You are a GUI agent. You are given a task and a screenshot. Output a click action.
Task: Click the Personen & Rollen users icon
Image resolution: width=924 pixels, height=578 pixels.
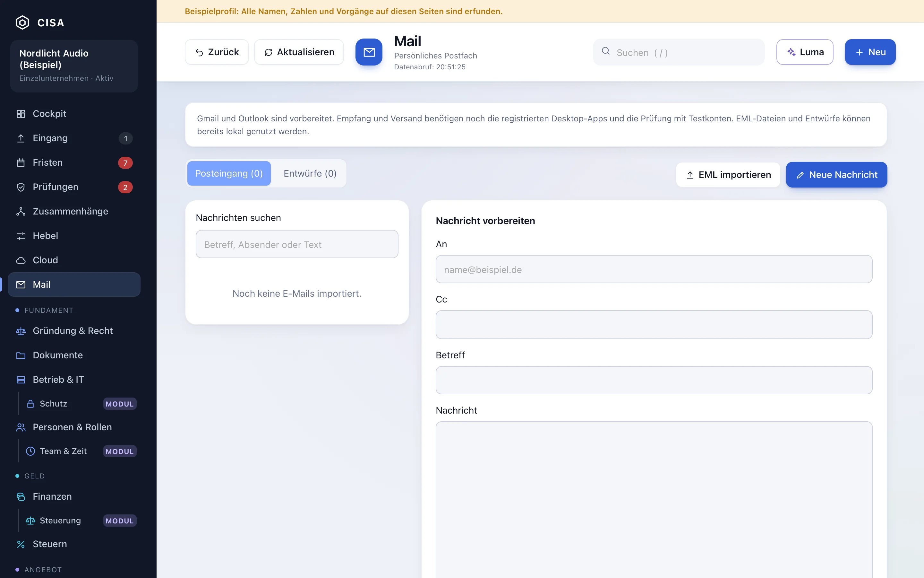click(x=21, y=427)
